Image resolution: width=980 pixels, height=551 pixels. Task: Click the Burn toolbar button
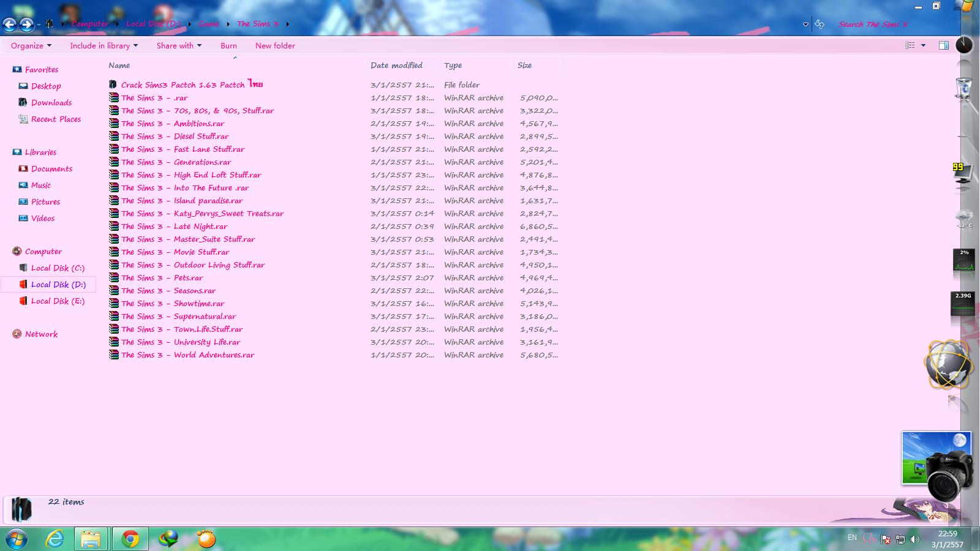click(x=228, y=45)
